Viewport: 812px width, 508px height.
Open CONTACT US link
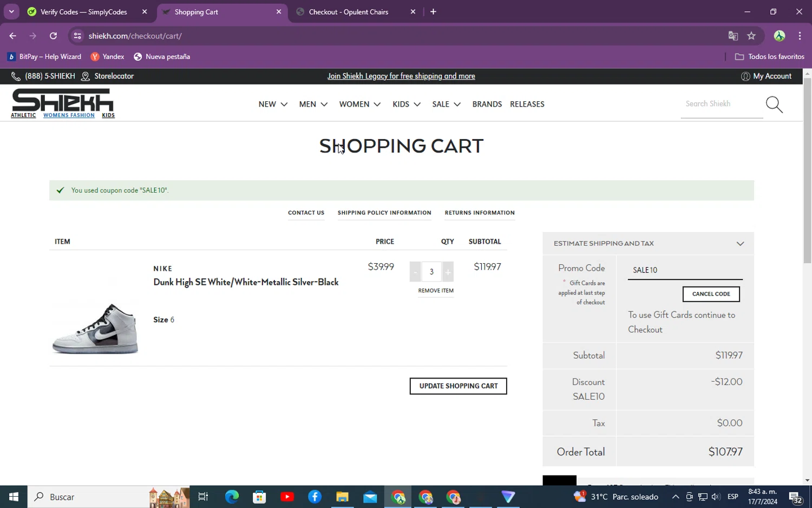click(x=306, y=213)
